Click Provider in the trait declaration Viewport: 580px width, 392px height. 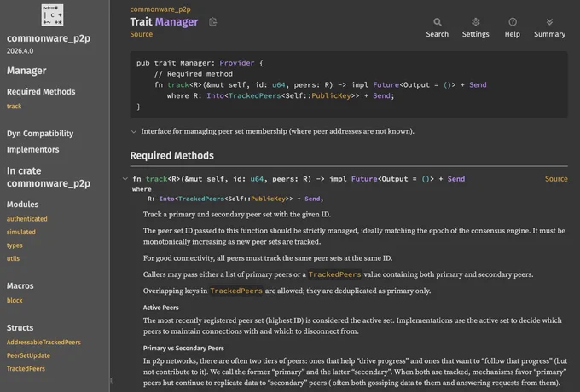[237, 63]
